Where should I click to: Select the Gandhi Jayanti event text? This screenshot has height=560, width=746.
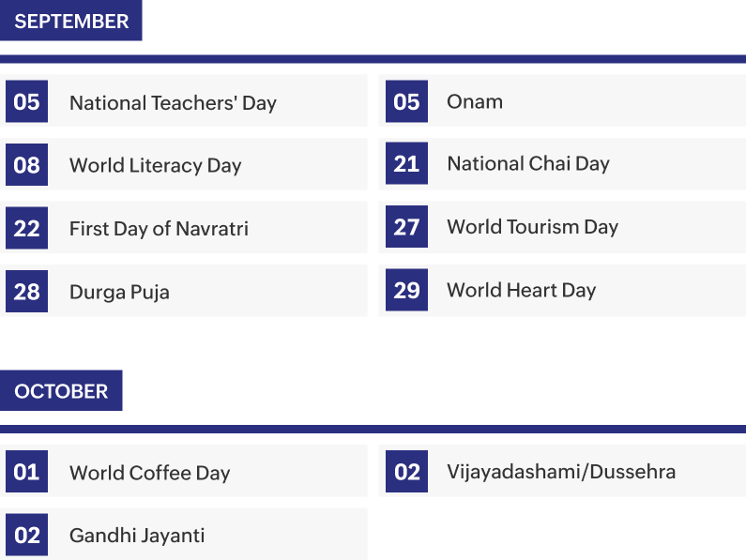point(137,536)
